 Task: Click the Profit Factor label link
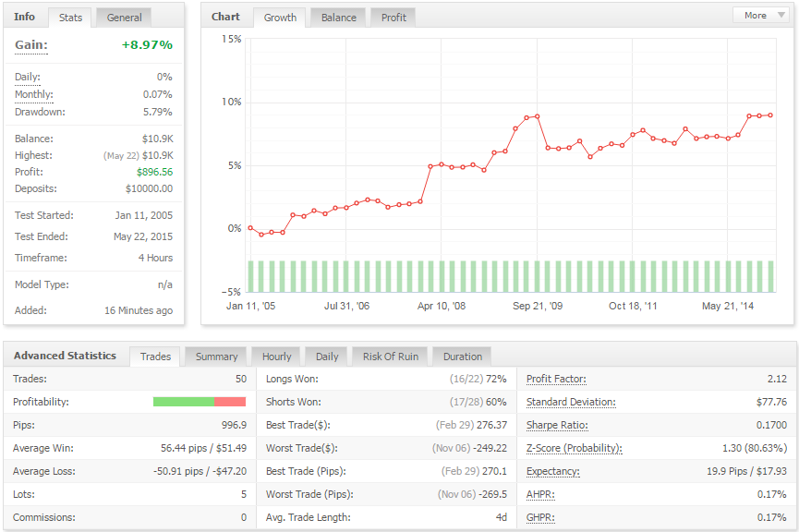coord(556,379)
